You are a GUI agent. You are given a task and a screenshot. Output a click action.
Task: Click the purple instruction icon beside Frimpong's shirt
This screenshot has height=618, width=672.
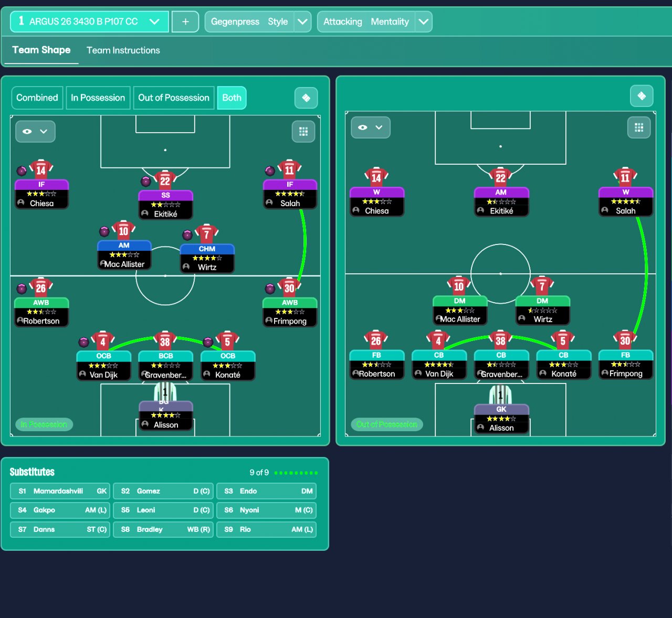point(270,289)
